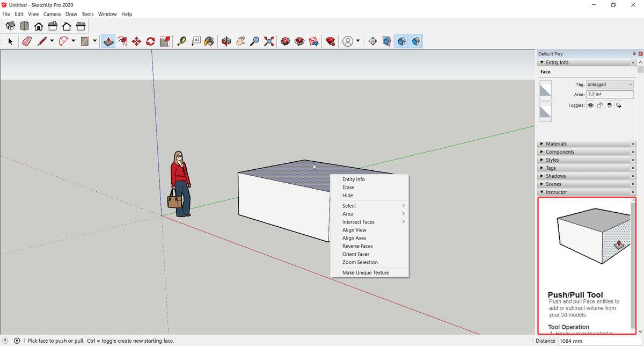This screenshot has height=346, width=644.
Task: Choose the Rotate tool
Action: [x=150, y=41]
